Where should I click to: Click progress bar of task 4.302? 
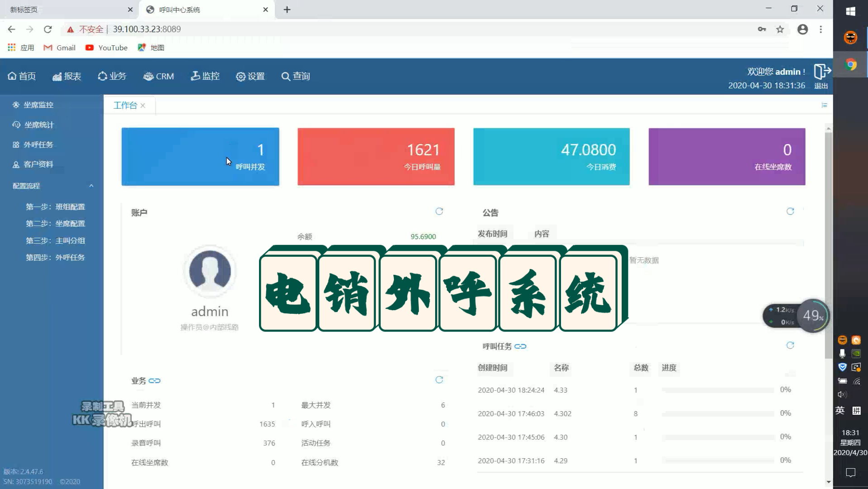(718, 413)
